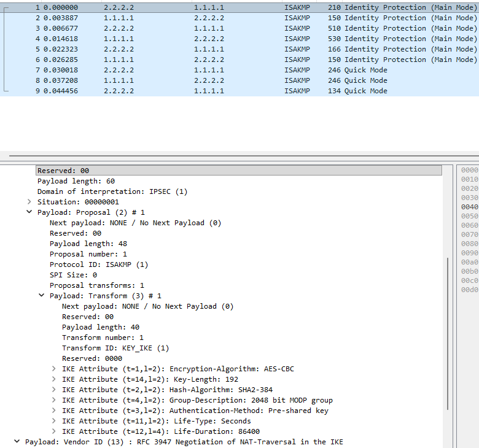Expand Authentication-Method Pre-shared key attribute
This screenshot has height=448, width=479.
point(54,411)
